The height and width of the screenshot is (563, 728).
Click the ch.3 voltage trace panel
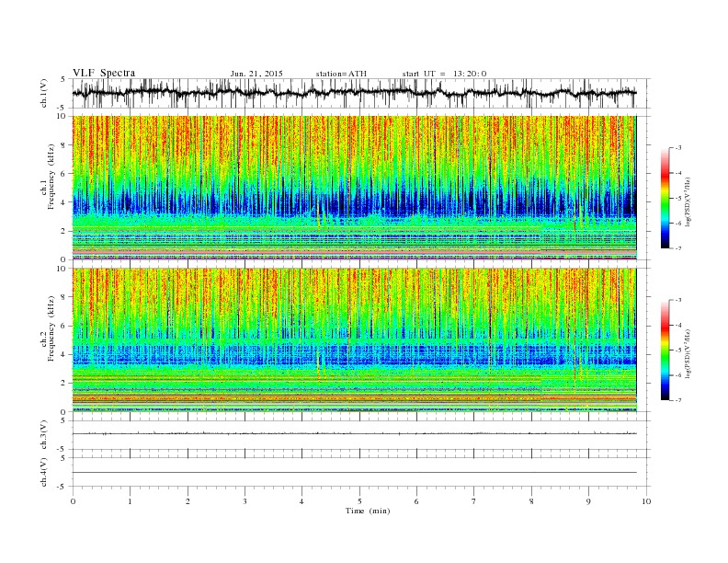point(361,435)
